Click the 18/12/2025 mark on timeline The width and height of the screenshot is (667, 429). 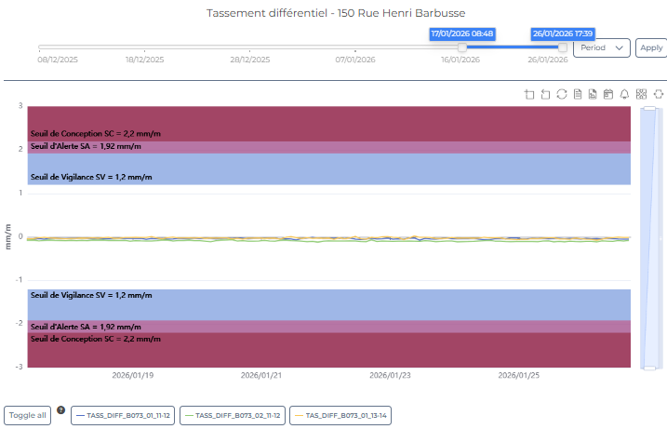coord(145,59)
